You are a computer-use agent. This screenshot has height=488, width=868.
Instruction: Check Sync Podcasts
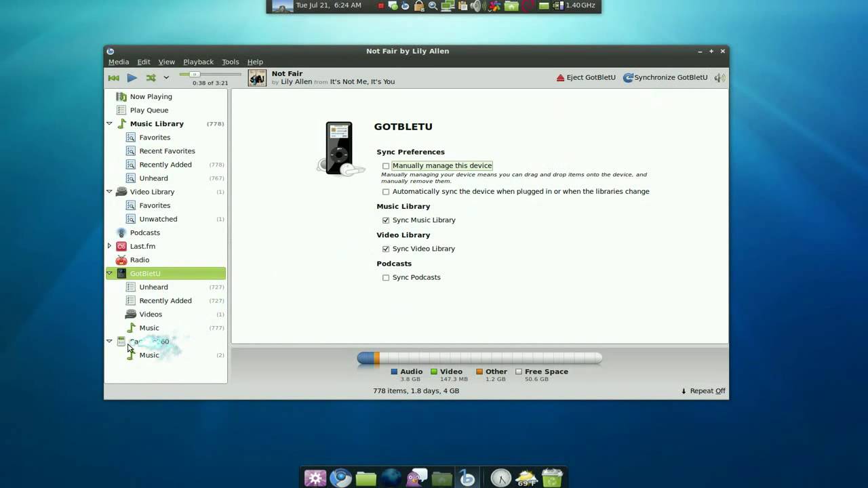click(x=386, y=277)
